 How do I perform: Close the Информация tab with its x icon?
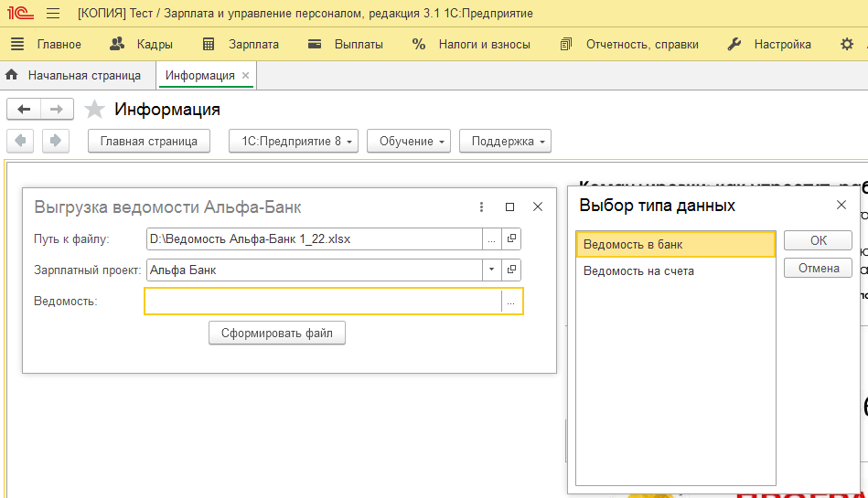pyautogui.click(x=245, y=75)
